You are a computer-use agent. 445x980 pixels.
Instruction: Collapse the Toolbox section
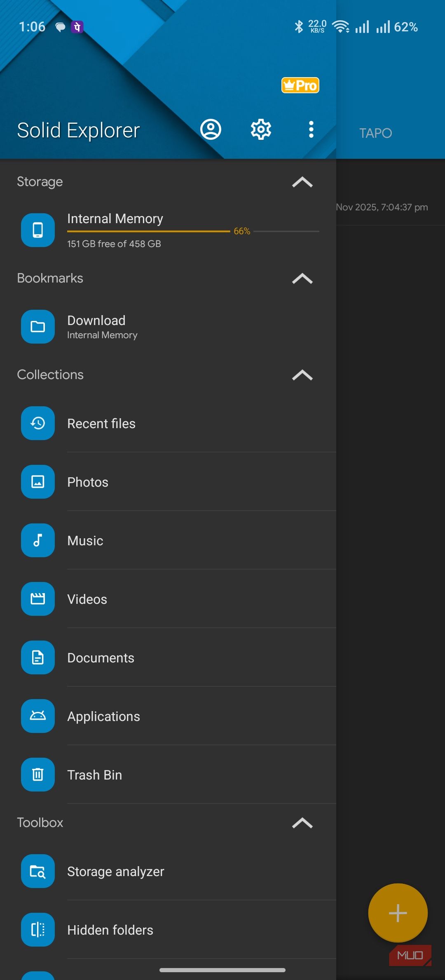(x=302, y=823)
